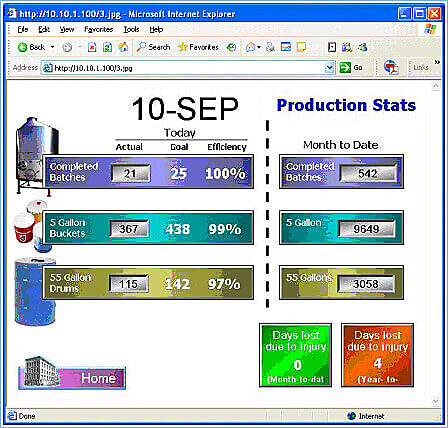Click the Forward navigation icon
448x428 pixels.
67,48
